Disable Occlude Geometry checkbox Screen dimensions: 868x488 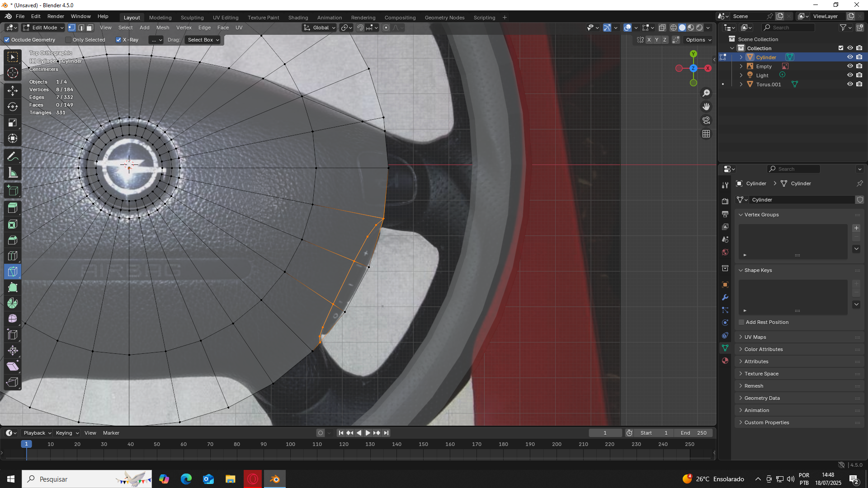[7, 40]
